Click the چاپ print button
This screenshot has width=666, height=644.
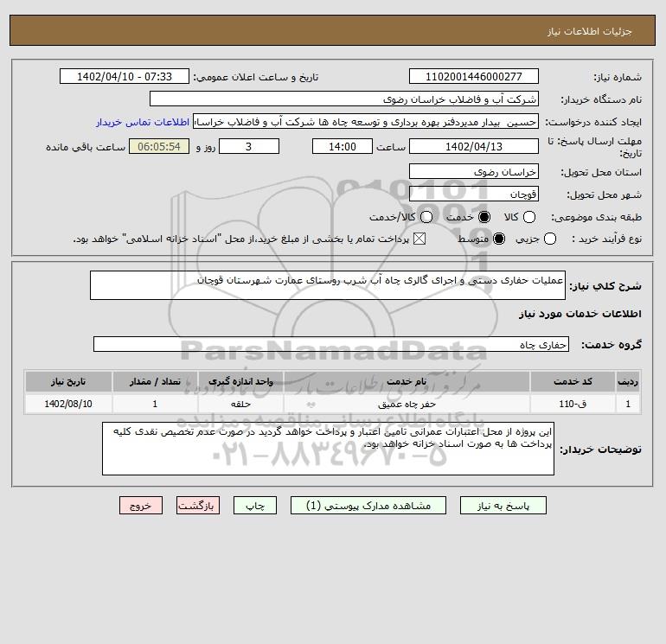(255, 506)
